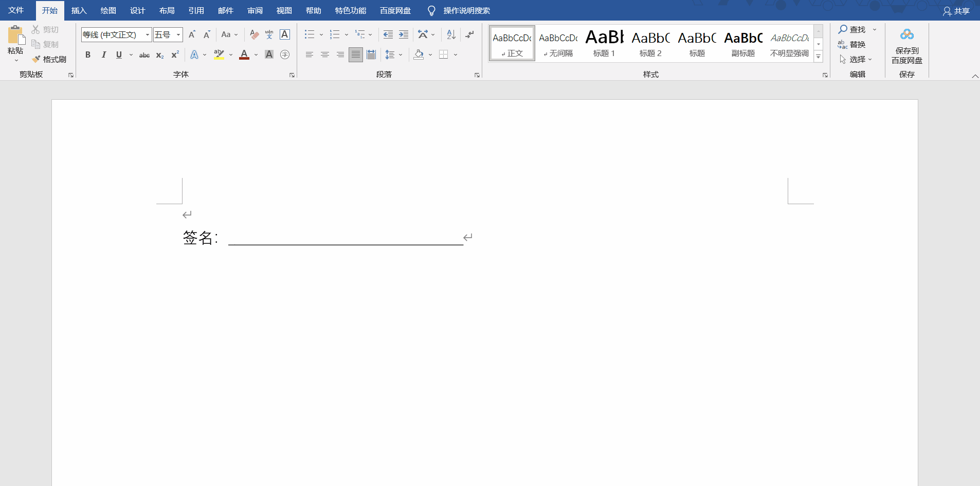The image size is (980, 486).
Task: Click the phonetic guide (wén) icon
Action: point(269,34)
